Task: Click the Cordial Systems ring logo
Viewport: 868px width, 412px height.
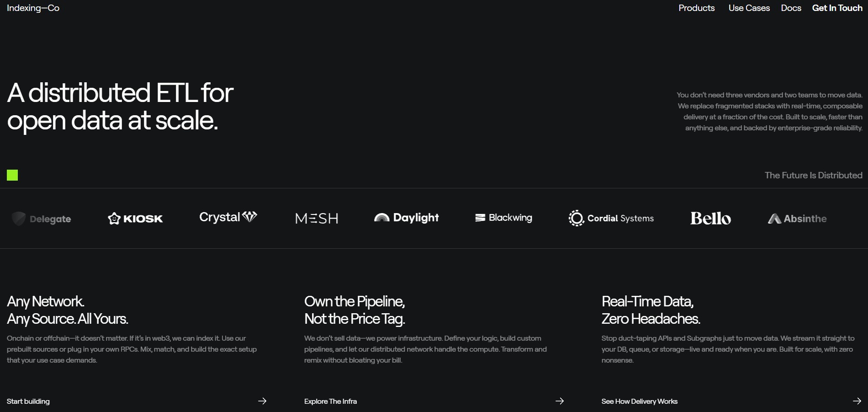Action: 611,218
